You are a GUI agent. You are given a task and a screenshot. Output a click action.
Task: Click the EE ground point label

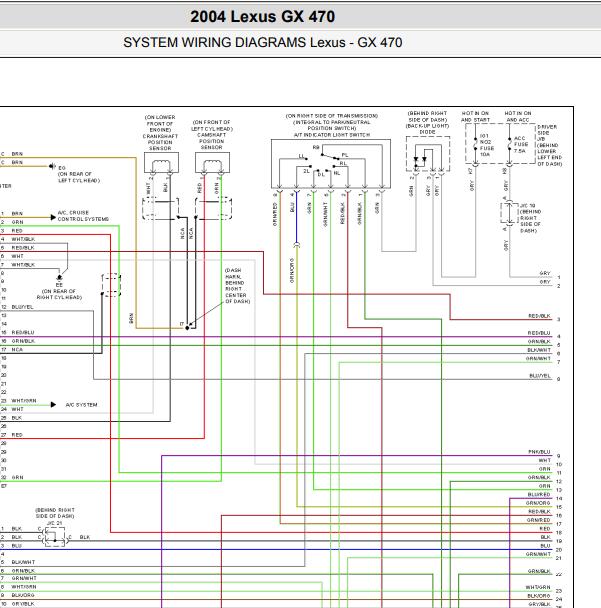point(59,285)
